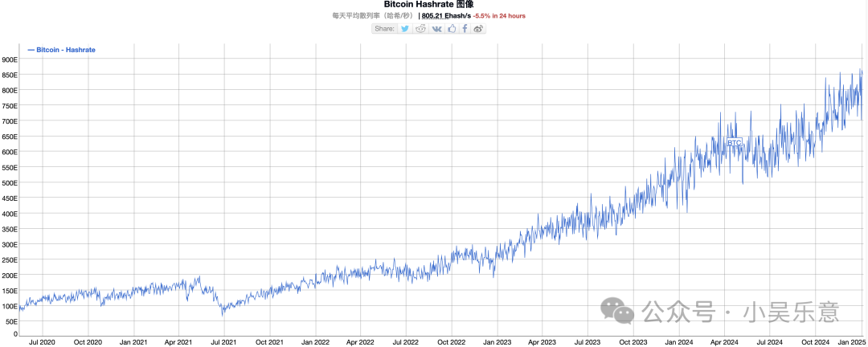Click the 'Oct 2023' x-axis label

[633, 342]
